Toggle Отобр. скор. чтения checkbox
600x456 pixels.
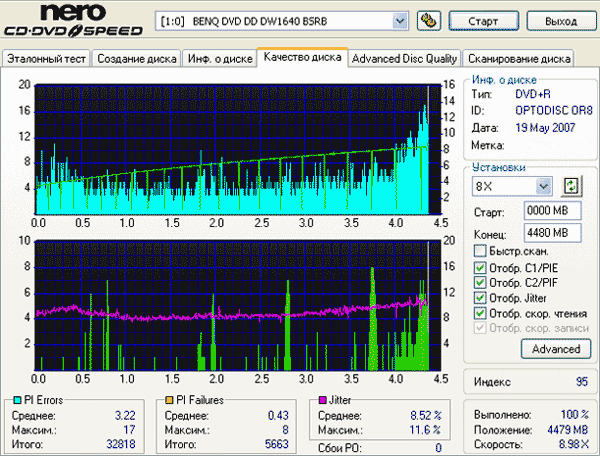click(x=480, y=313)
